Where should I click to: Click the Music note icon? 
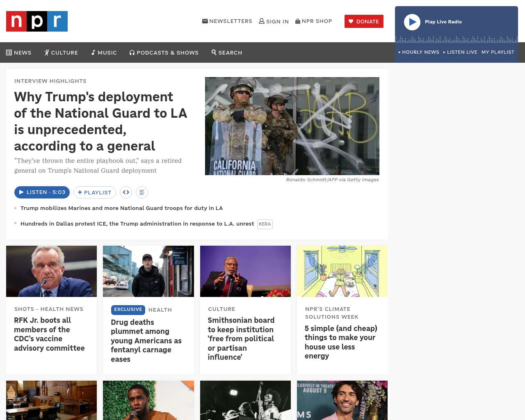(x=93, y=52)
